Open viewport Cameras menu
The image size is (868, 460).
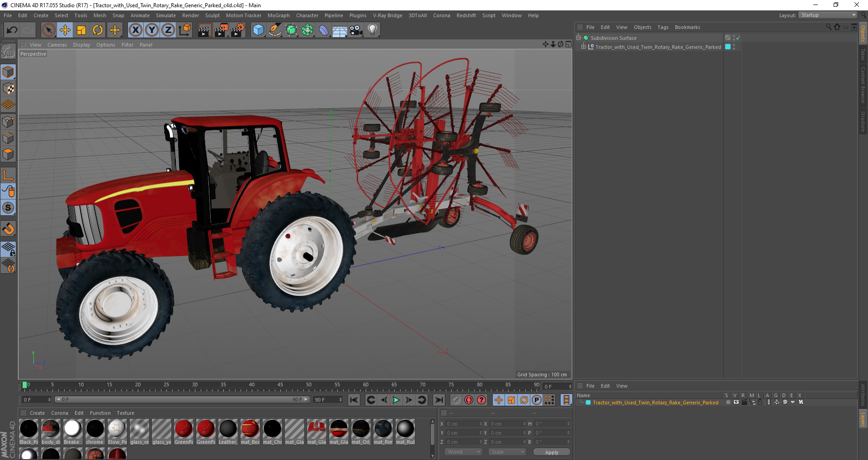click(x=57, y=45)
